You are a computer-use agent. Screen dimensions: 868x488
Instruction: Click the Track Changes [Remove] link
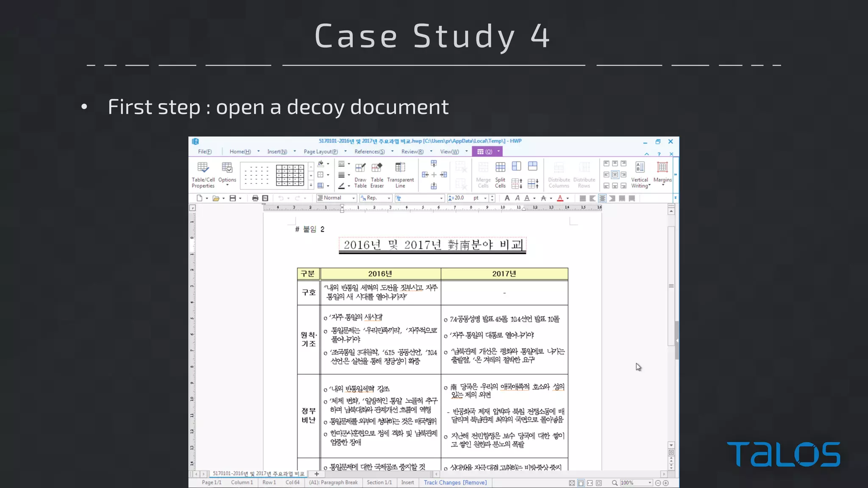pyautogui.click(x=455, y=482)
